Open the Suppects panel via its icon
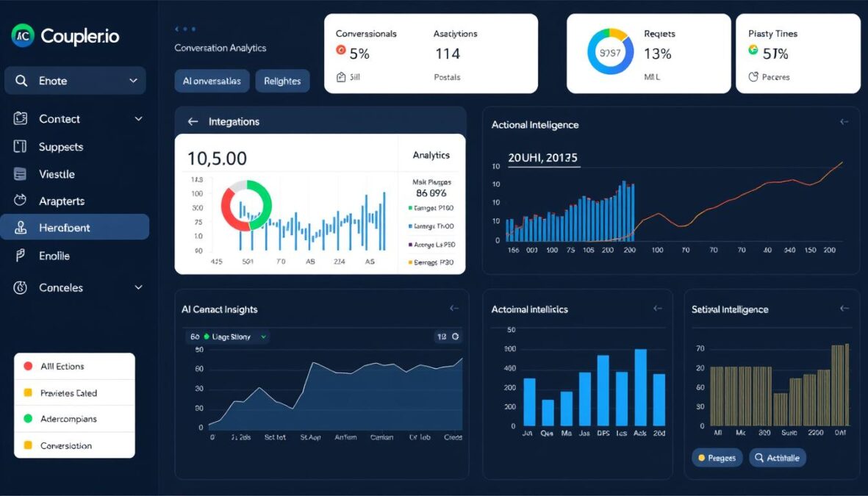 point(18,146)
